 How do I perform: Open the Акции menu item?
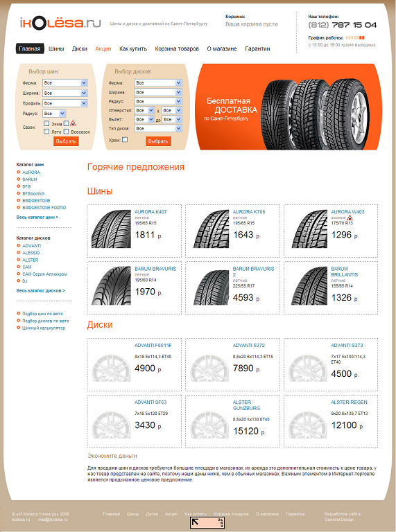point(103,48)
